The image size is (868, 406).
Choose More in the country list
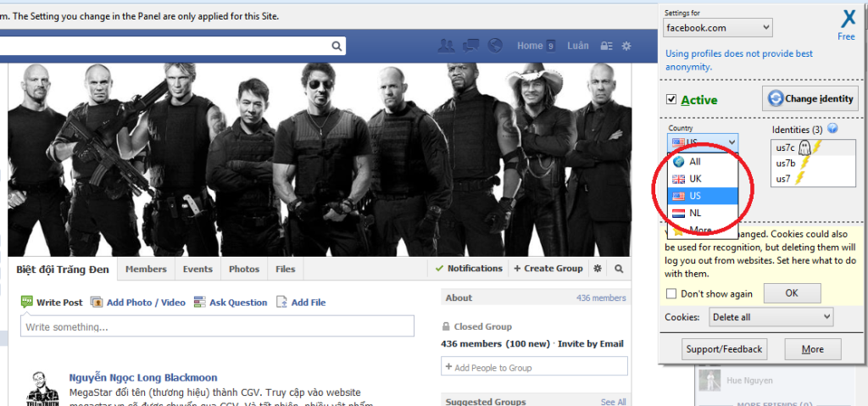click(703, 230)
